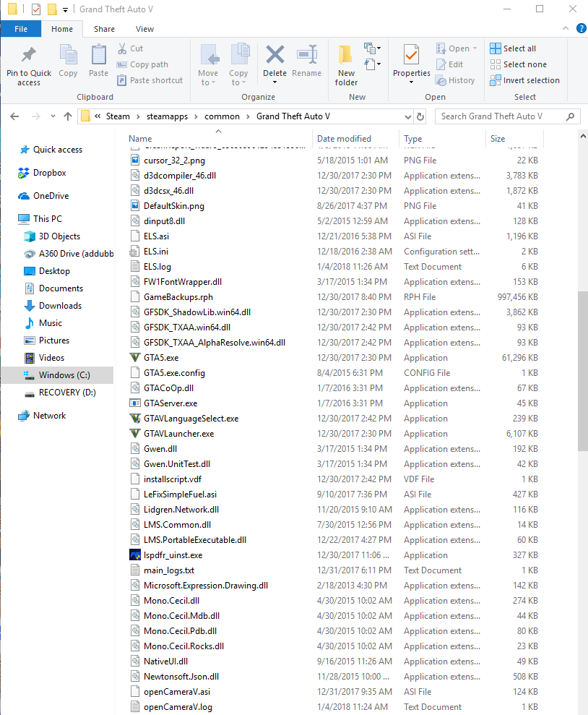The height and width of the screenshot is (715, 588).
Task: Click the vertical scrollbar thumb
Action: pyautogui.click(x=582, y=371)
